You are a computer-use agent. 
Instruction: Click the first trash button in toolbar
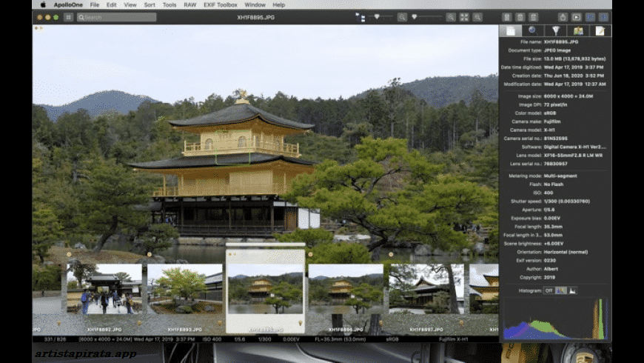tap(506, 17)
